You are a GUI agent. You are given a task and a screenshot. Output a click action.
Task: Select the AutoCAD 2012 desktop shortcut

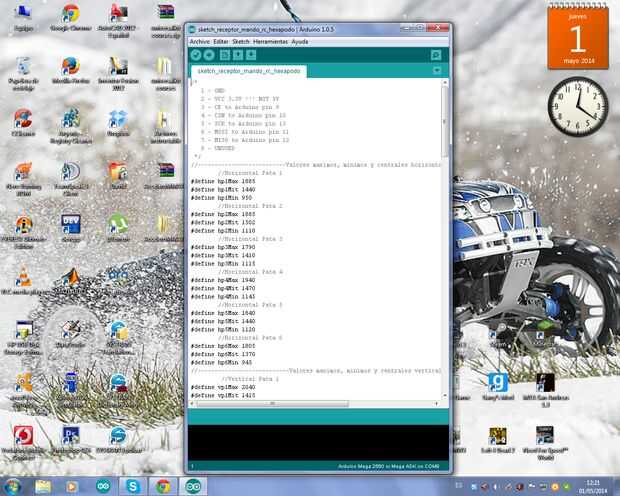(x=118, y=21)
